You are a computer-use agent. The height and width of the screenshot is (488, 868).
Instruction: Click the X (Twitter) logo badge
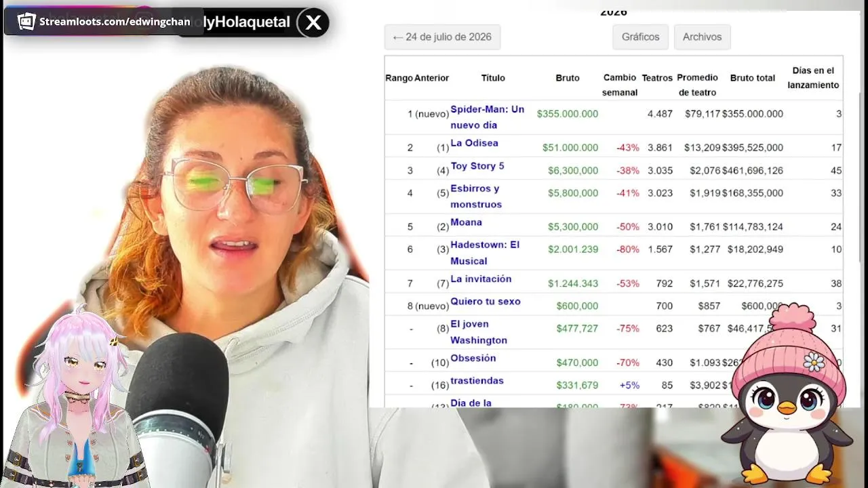click(x=313, y=22)
